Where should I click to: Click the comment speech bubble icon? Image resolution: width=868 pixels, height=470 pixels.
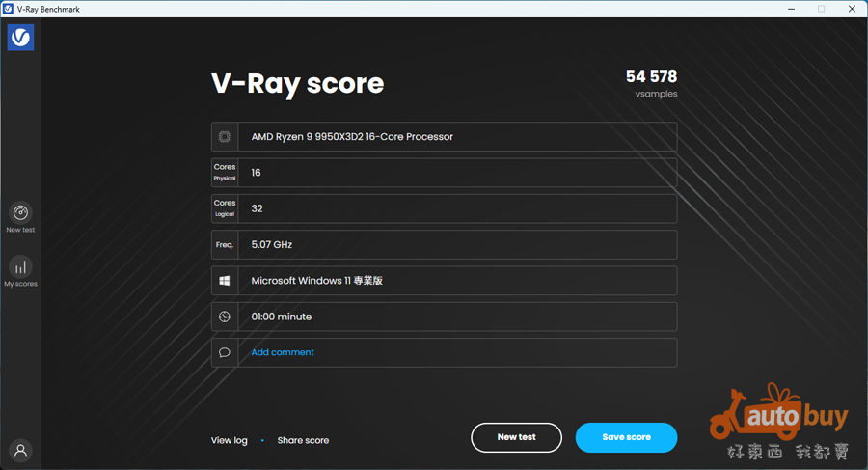tap(225, 352)
